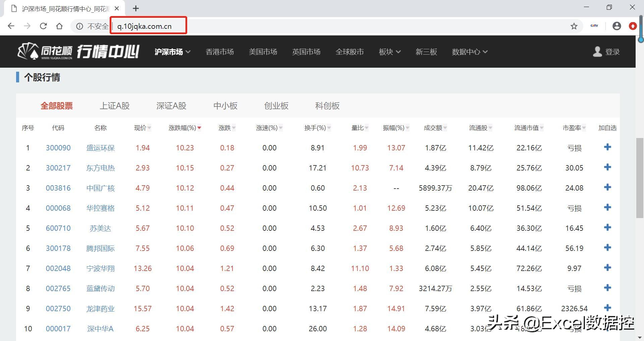Add 蓝黛传动 to watchlist with plus
Image resolution: width=644 pixels, height=341 pixels.
pos(607,288)
